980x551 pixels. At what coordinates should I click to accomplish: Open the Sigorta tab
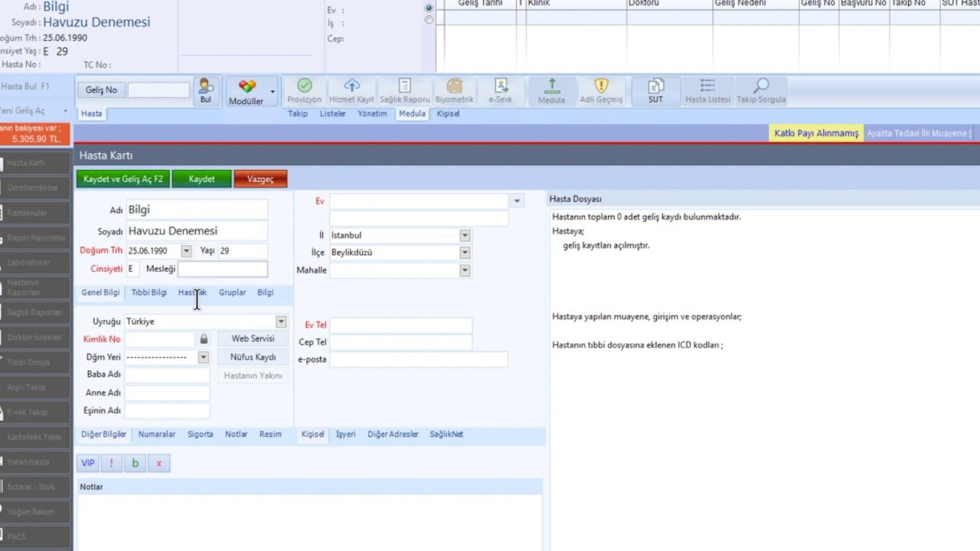tap(200, 434)
